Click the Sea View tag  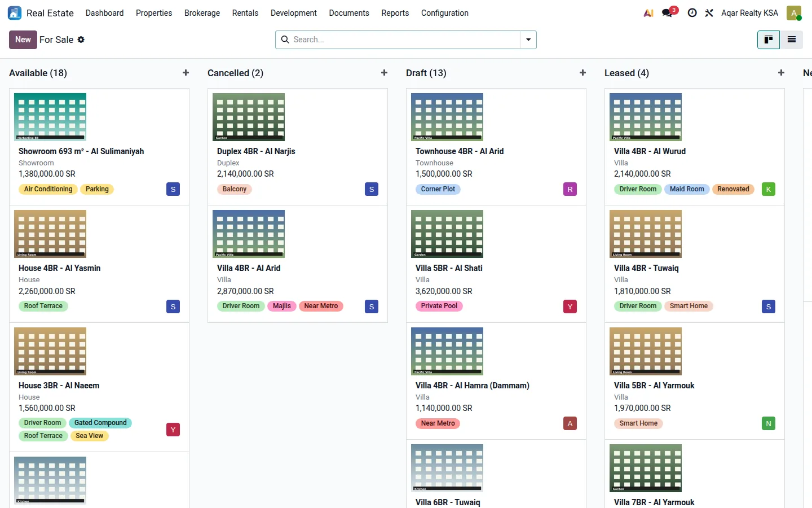pyautogui.click(x=90, y=436)
